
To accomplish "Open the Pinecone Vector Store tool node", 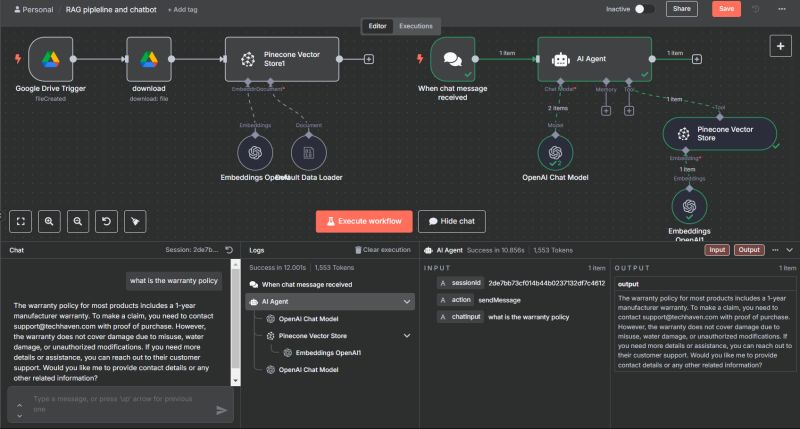I will pos(720,134).
